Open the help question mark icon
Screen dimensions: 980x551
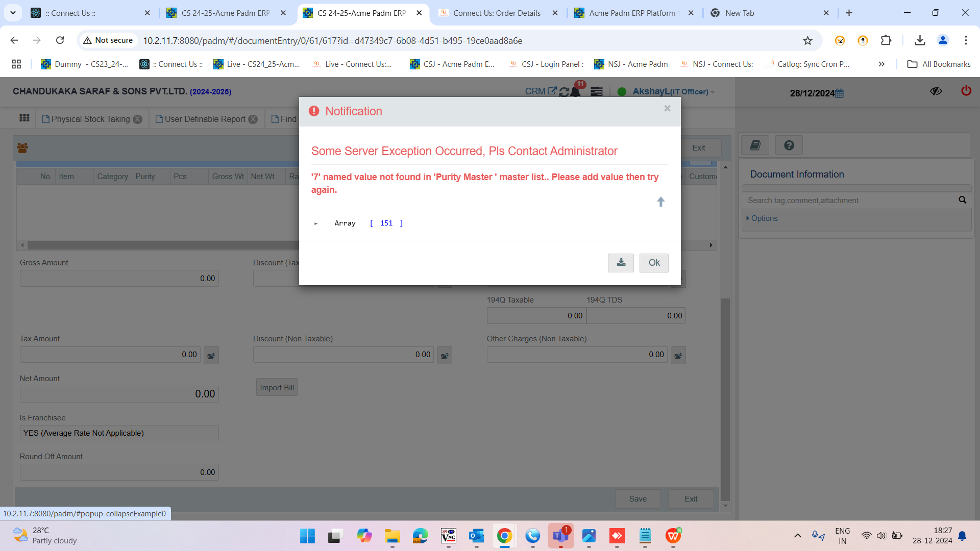(789, 145)
